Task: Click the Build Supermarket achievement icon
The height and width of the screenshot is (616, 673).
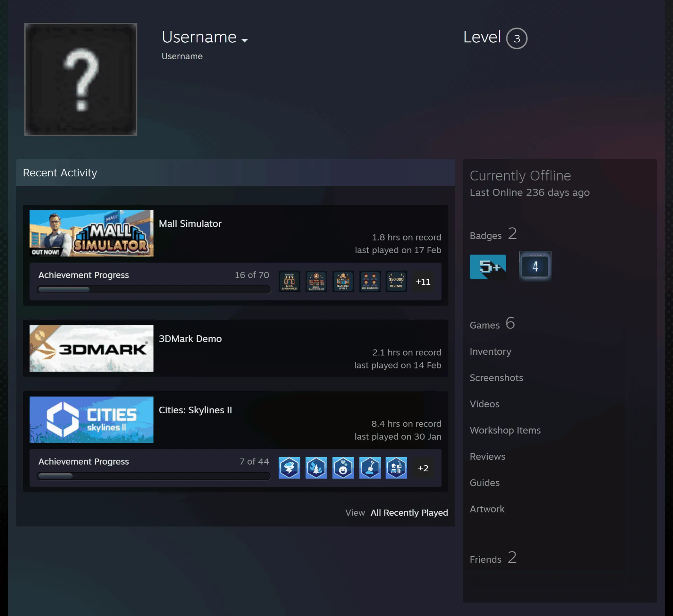Action: 289,281
